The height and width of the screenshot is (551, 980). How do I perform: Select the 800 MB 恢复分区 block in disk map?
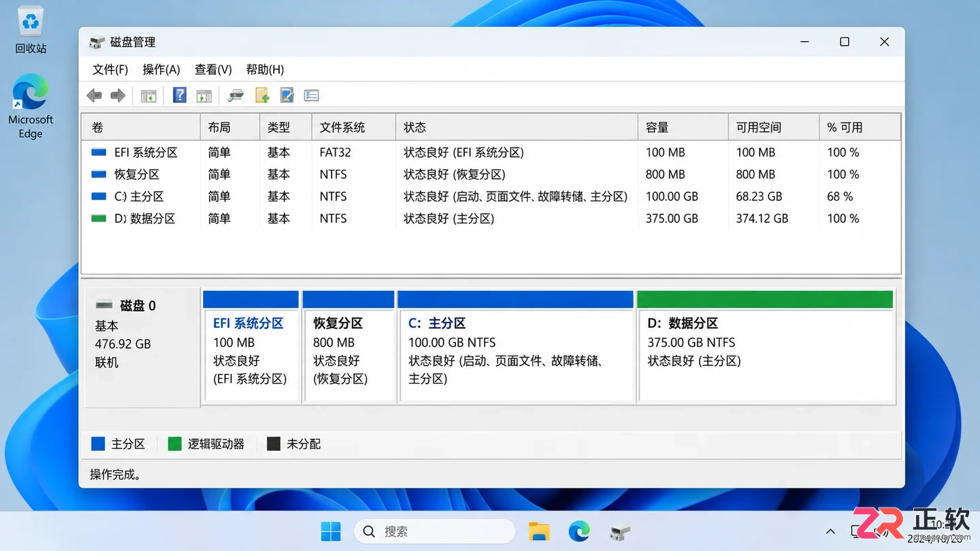348,347
